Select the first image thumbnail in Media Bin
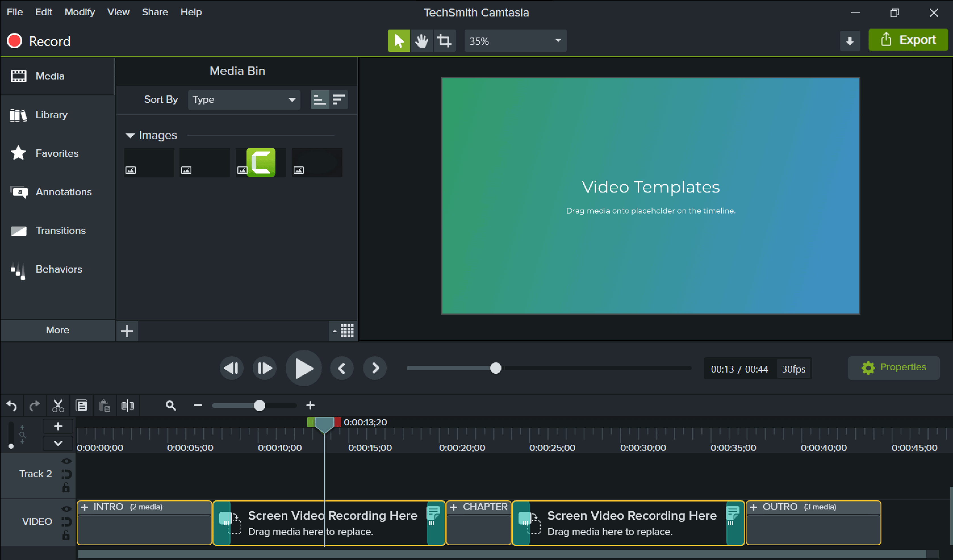 [x=149, y=163]
